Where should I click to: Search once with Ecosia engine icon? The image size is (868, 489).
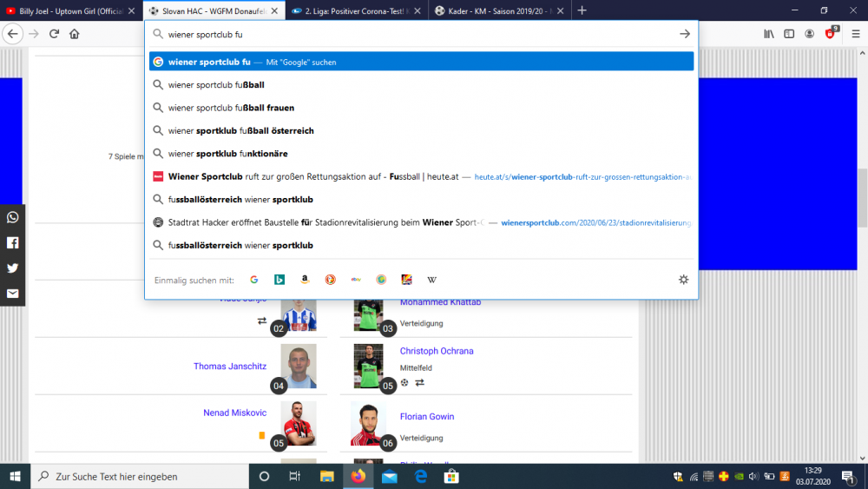coord(381,280)
